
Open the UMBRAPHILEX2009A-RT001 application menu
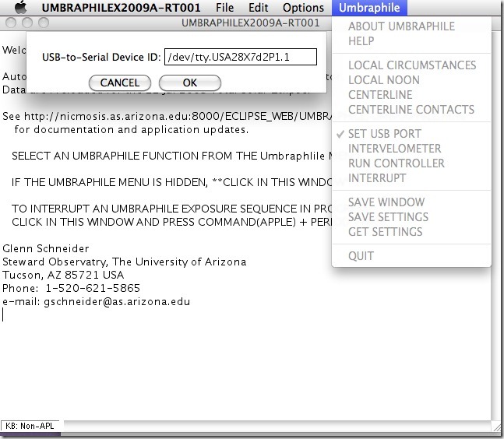tap(121, 7)
